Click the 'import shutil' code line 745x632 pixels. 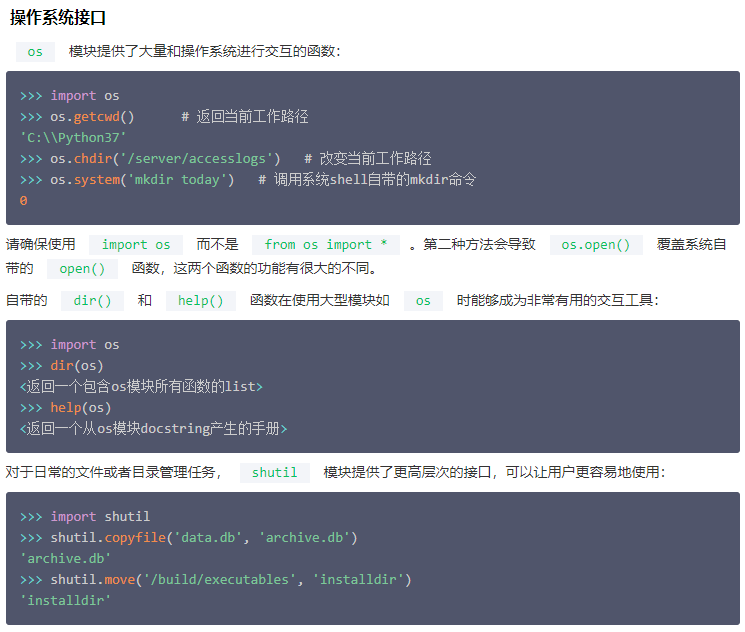pyautogui.click(x=85, y=517)
